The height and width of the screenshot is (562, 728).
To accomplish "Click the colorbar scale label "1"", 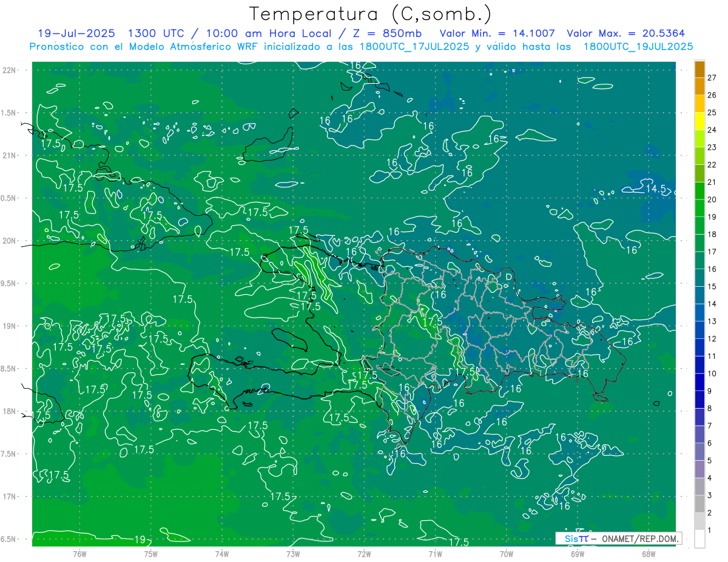I will point(710,530).
